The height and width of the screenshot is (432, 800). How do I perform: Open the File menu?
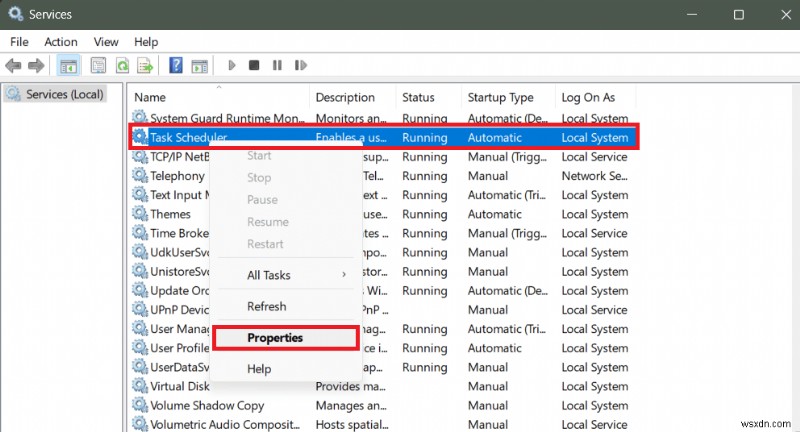pos(19,42)
